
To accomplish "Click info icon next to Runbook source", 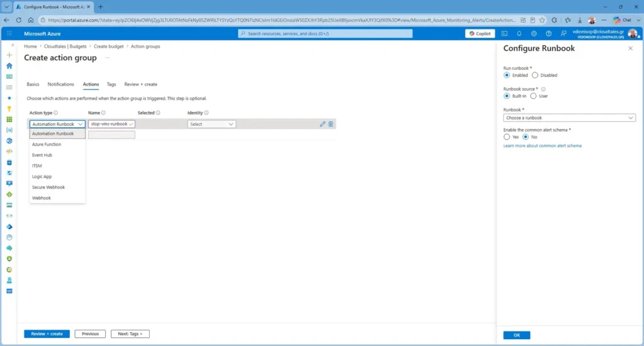I will pyautogui.click(x=543, y=89).
